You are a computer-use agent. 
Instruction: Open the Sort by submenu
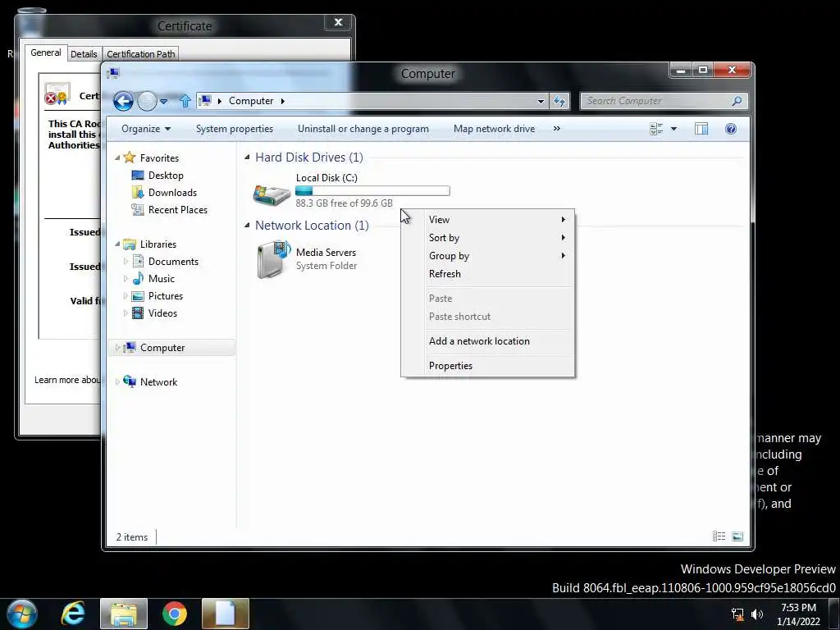pyautogui.click(x=487, y=238)
